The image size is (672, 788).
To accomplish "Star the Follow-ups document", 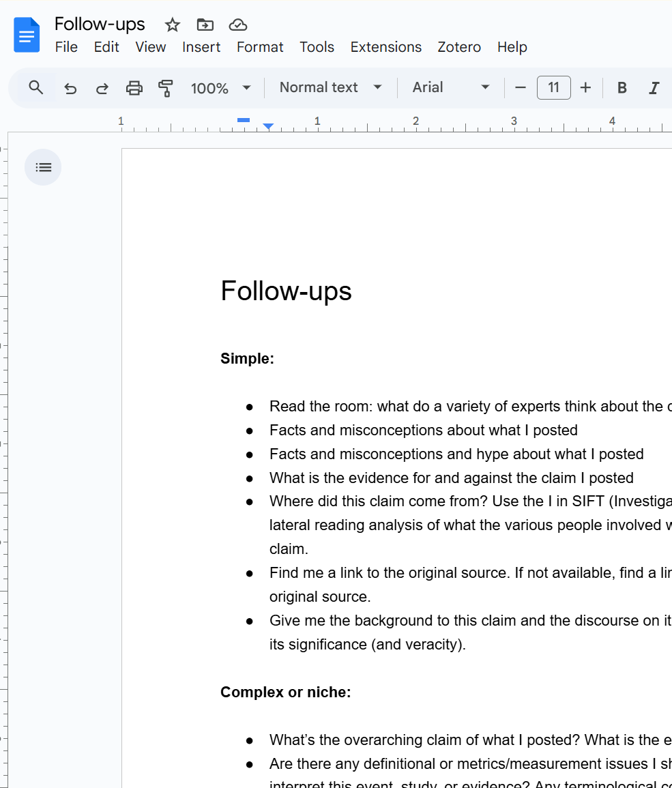I will coord(172,25).
